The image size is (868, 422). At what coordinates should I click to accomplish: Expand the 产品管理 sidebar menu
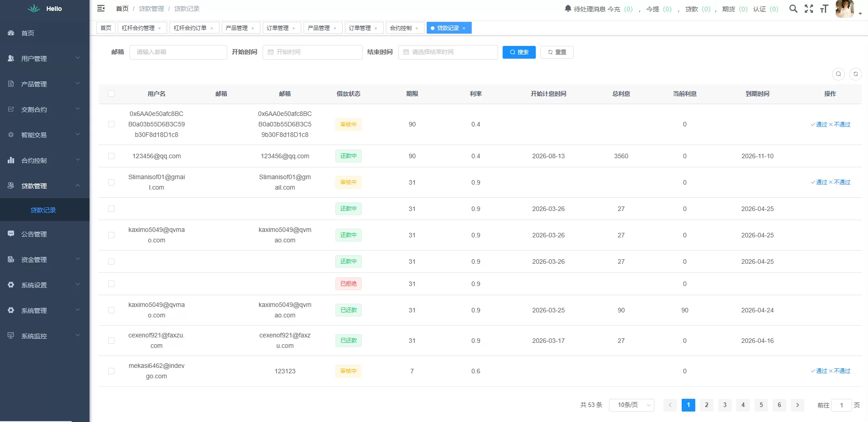point(45,84)
